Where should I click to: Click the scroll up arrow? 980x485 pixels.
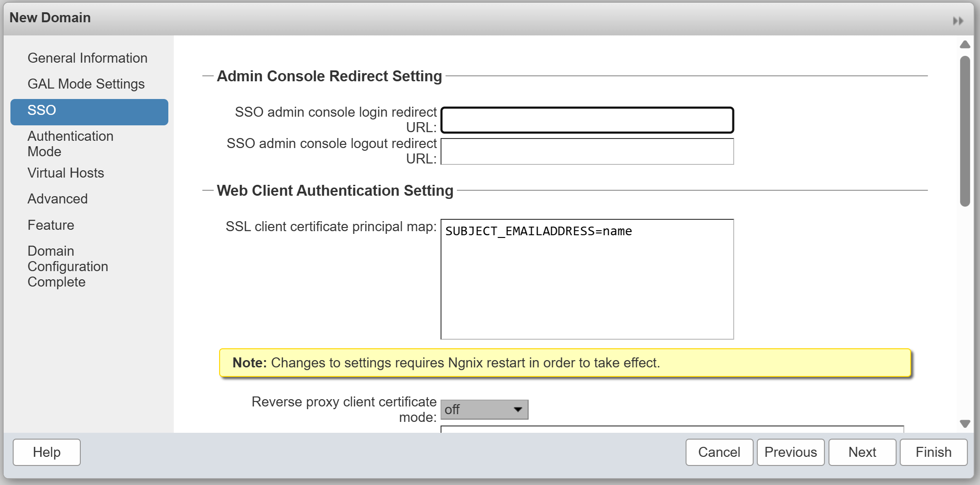tap(965, 45)
